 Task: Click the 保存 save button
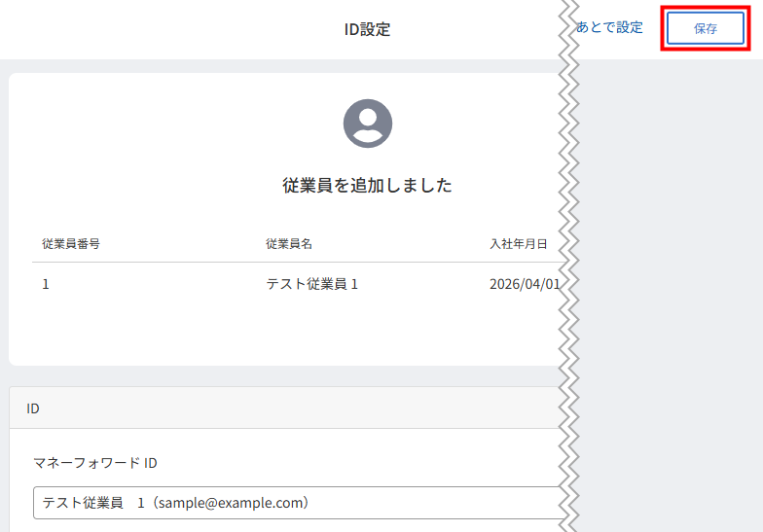click(706, 29)
